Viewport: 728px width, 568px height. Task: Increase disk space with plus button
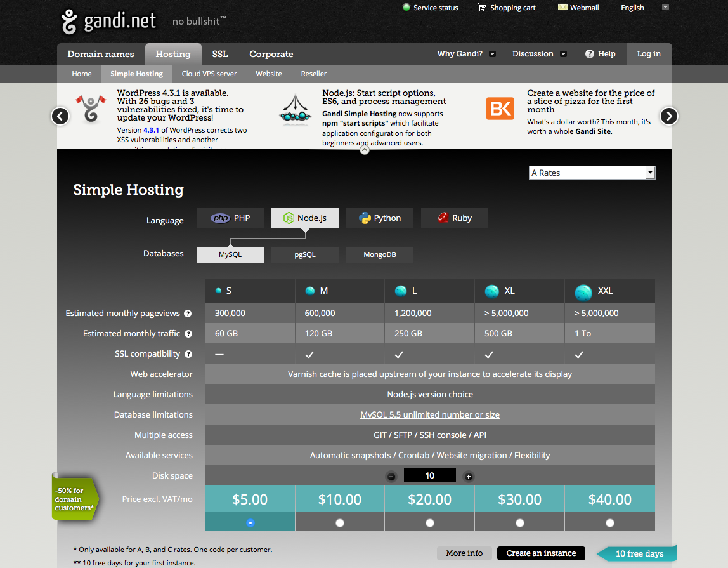pyautogui.click(x=469, y=477)
